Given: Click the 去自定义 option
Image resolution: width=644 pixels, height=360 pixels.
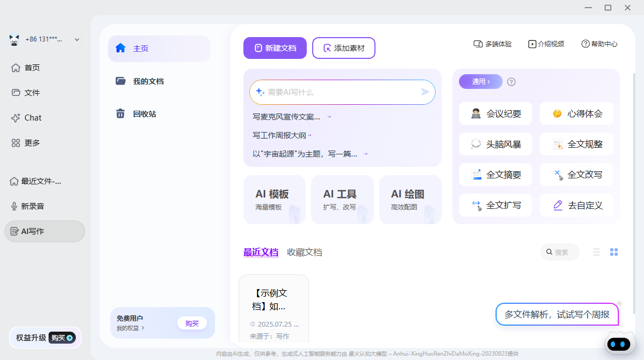Looking at the screenshot, I should (x=577, y=205).
